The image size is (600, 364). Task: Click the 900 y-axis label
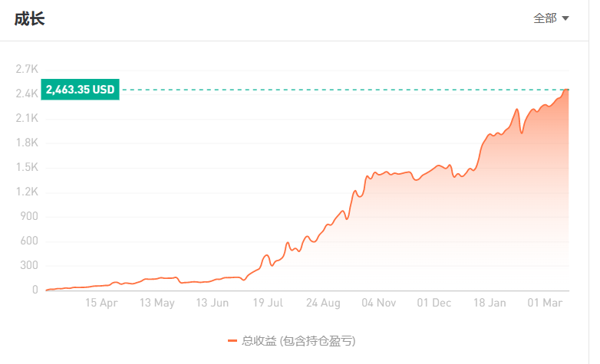tap(29, 216)
